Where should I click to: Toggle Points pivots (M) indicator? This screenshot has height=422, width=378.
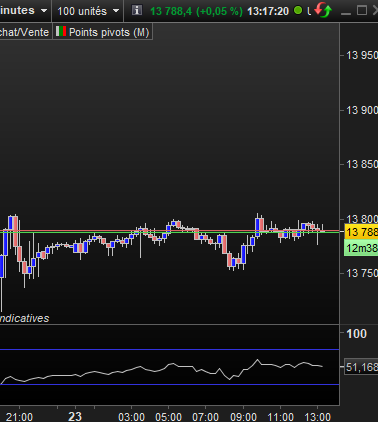coord(103,32)
